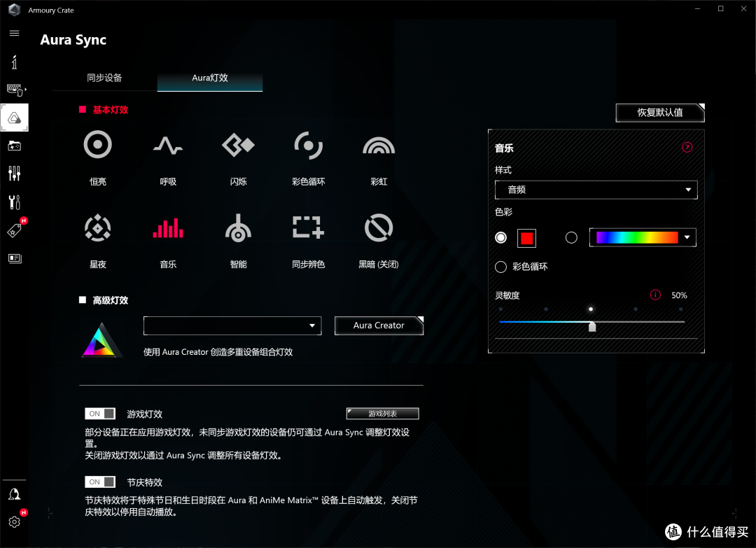Image resolution: width=756 pixels, height=548 pixels.
Task: Open the News sidebar icon
Action: (15, 258)
